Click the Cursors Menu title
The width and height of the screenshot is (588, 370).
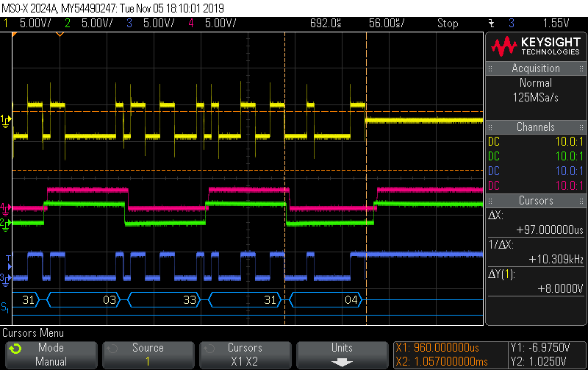coord(33,332)
